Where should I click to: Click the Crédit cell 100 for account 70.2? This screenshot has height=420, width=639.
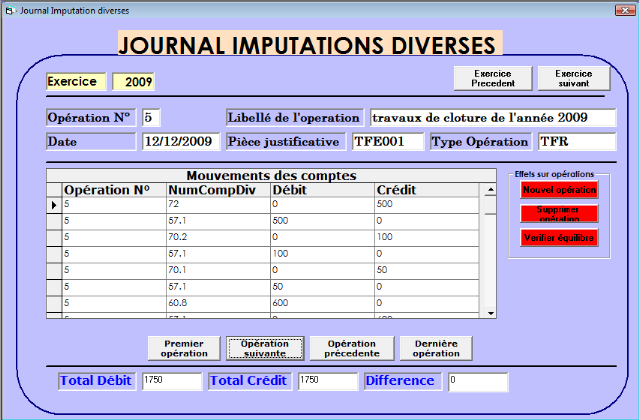(x=427, y=238)
